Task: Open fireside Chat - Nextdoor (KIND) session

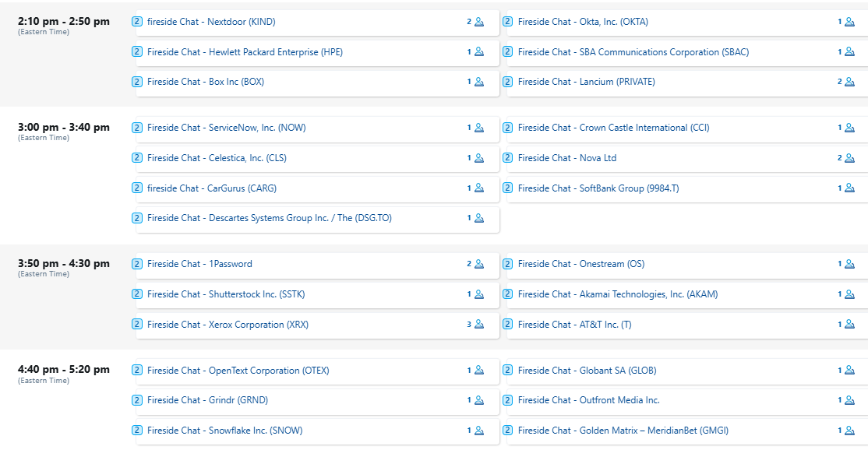Action: (x=211, y=22)
